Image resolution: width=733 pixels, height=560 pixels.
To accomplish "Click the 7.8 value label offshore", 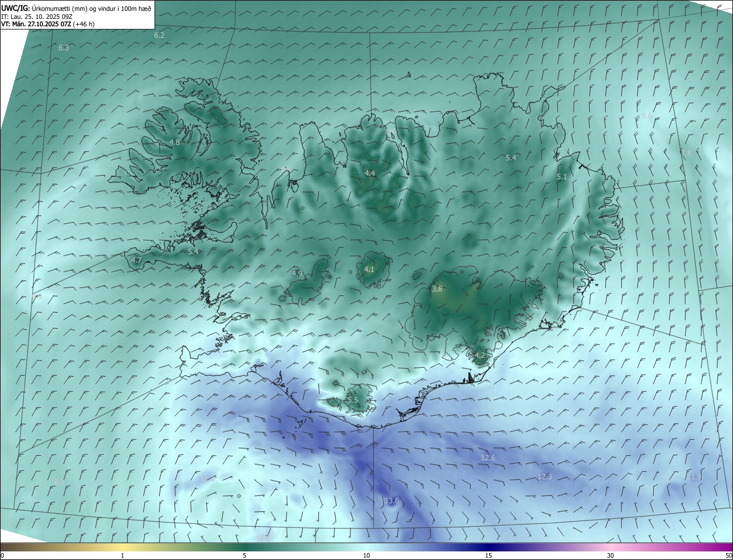I will (x=685, y=153).
